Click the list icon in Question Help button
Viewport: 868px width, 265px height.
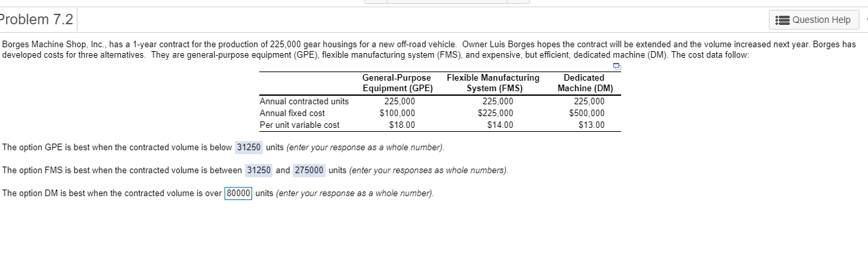point(783,20)
